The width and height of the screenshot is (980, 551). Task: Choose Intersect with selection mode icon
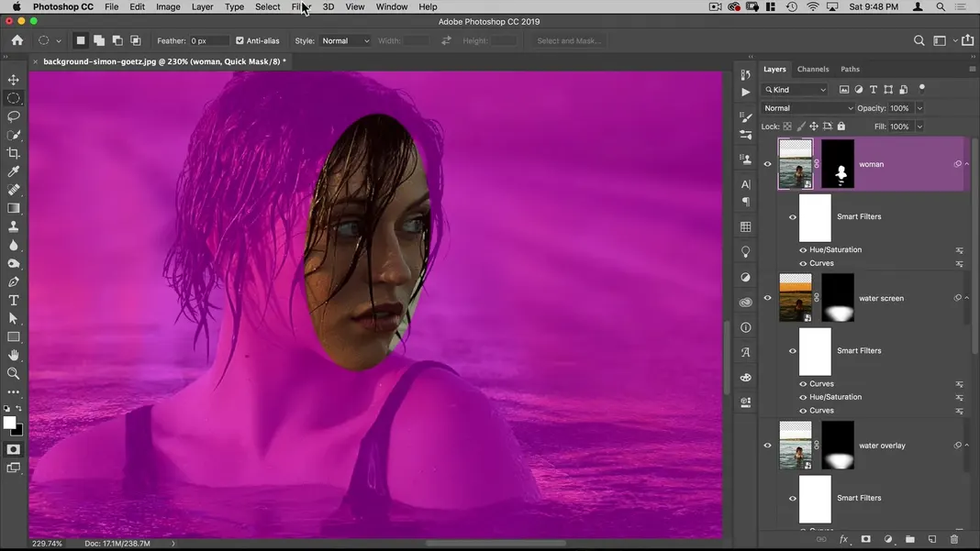pyautogui.click(x=135, y=40)
